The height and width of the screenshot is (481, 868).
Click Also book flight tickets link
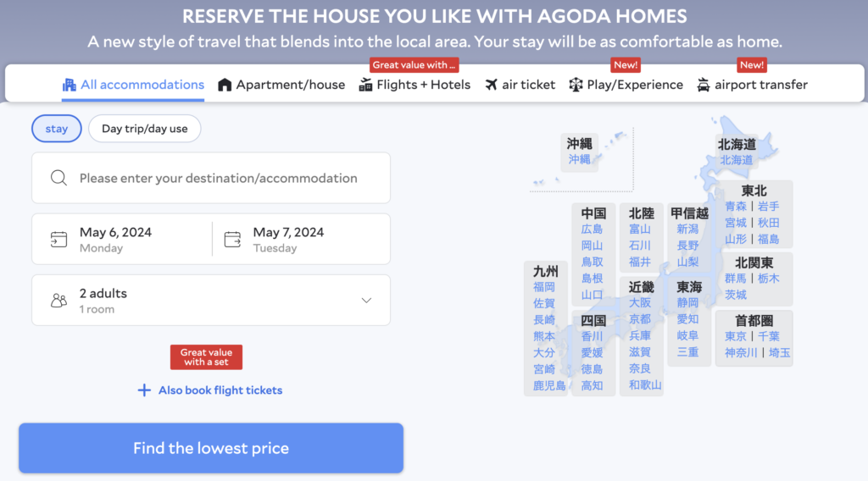220,390
